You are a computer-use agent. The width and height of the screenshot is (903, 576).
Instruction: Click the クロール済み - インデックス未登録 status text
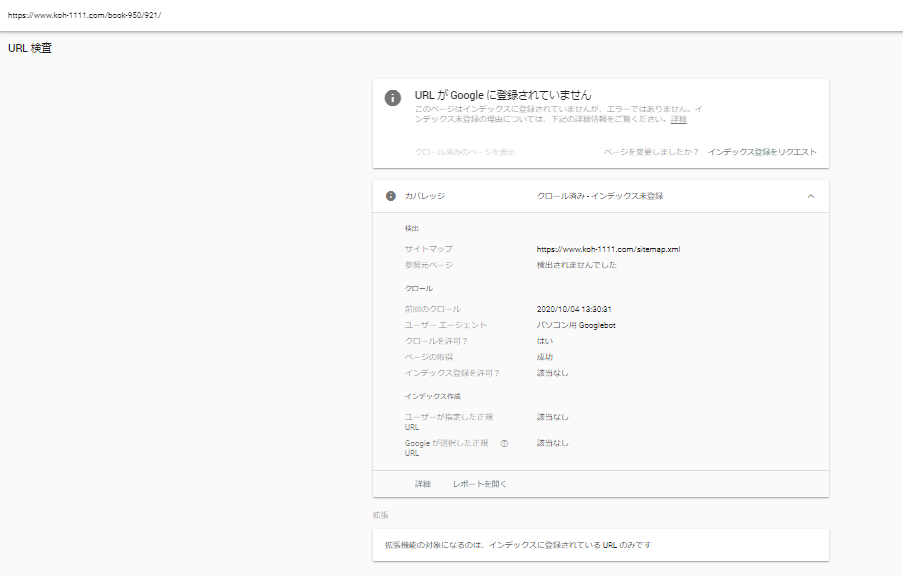point(600,196)
